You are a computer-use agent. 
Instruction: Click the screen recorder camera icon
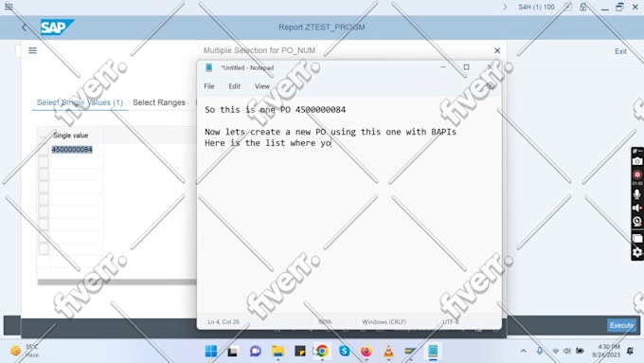tap(637, 161)
